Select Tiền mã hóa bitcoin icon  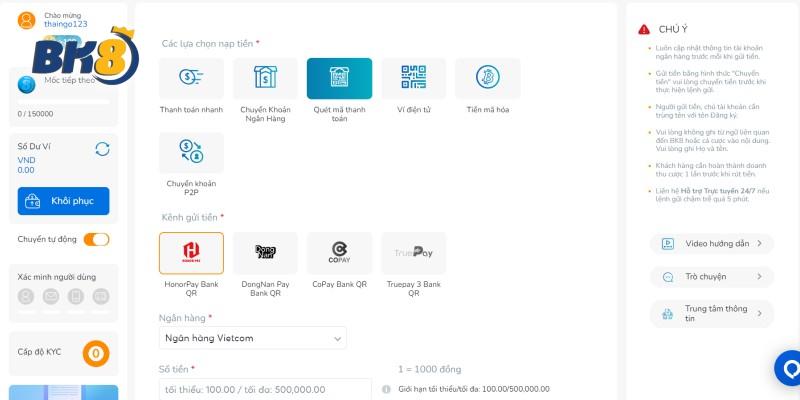488,77
